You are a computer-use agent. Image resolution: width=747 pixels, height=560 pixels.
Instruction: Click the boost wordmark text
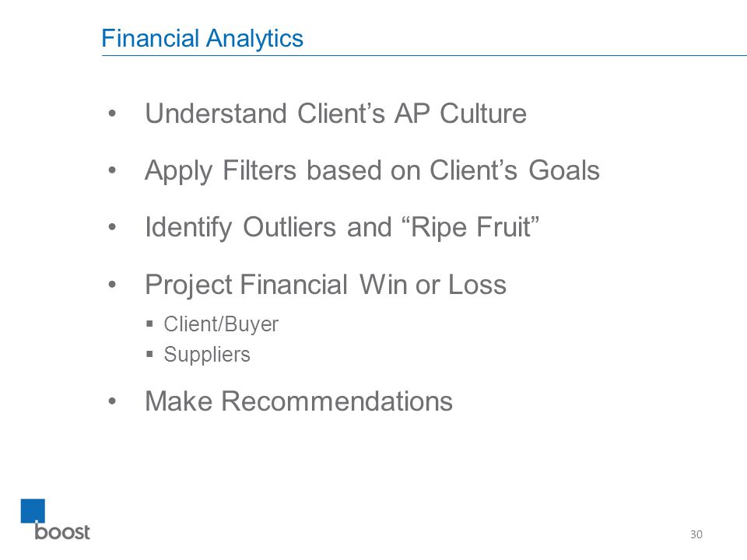(62, 531)
